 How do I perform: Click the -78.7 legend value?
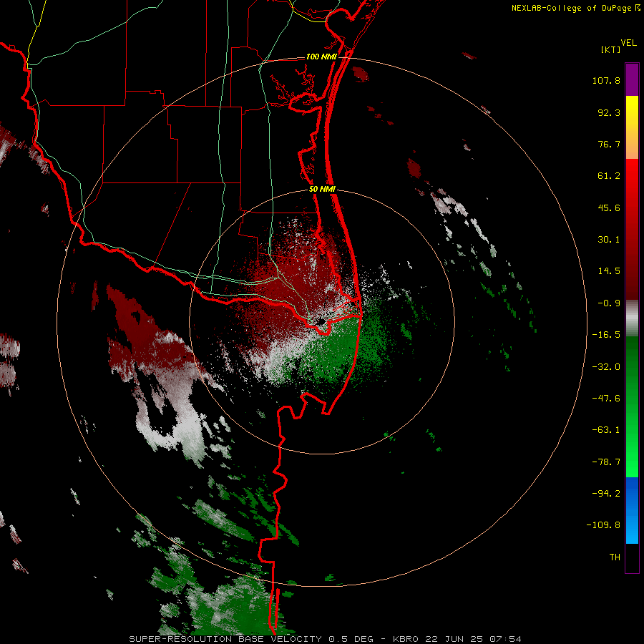coord(606,462)
